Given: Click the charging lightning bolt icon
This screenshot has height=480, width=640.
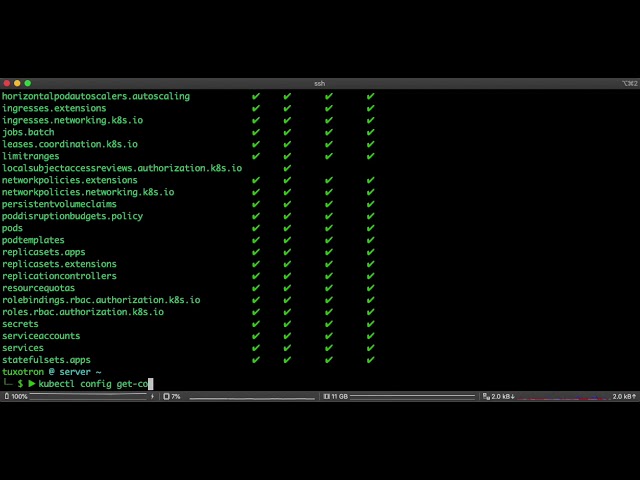Looking at the screenshot, I should 152,396.
